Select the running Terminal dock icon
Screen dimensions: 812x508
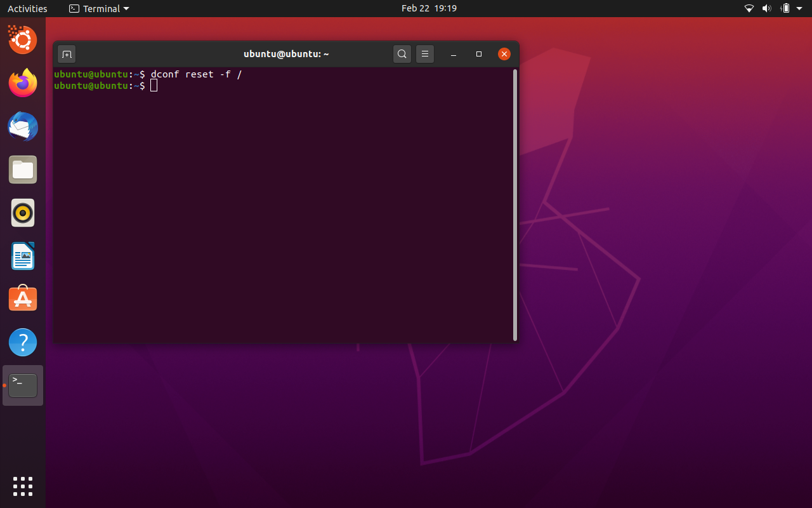pos(23,385)
